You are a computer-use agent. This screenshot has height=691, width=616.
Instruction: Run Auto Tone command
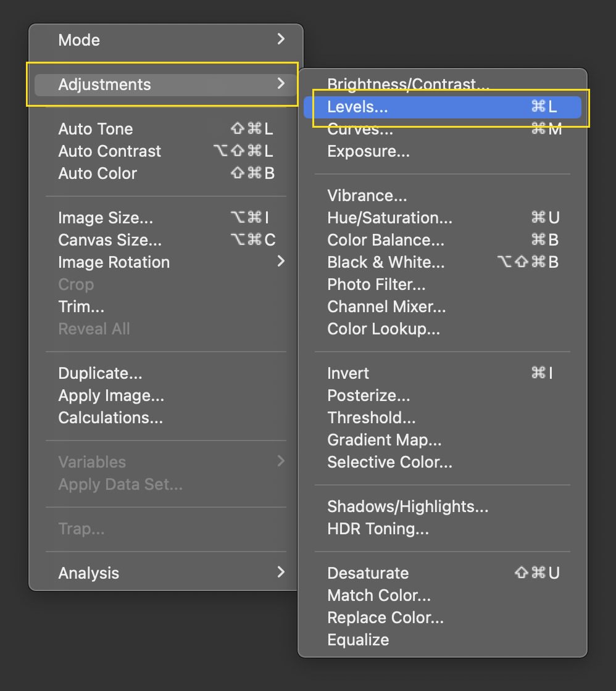[96, 129]
